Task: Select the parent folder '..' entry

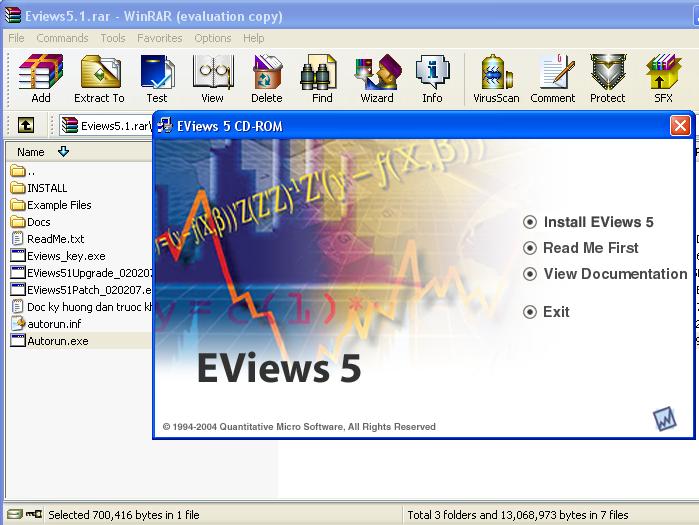Action: click(22, 171)
